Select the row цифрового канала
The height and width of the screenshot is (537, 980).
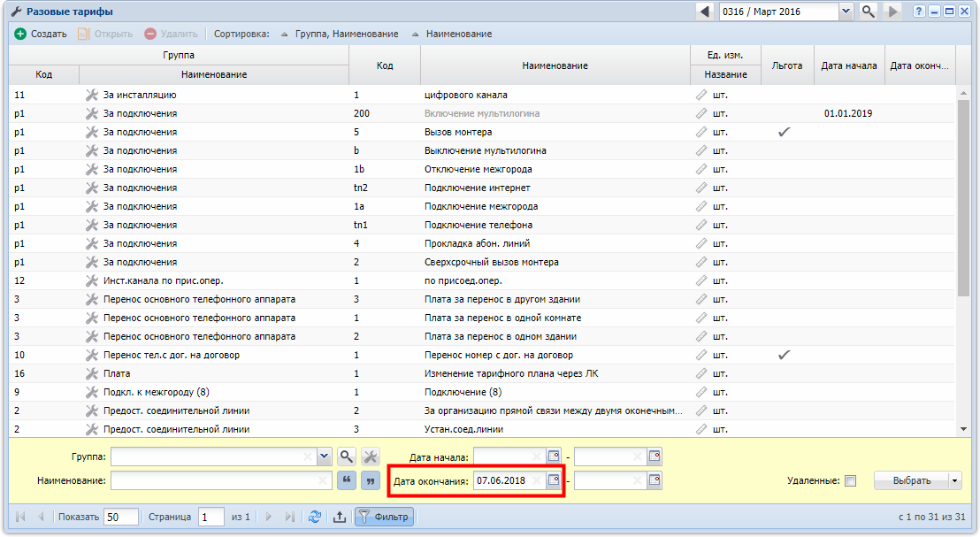[482, 95]
